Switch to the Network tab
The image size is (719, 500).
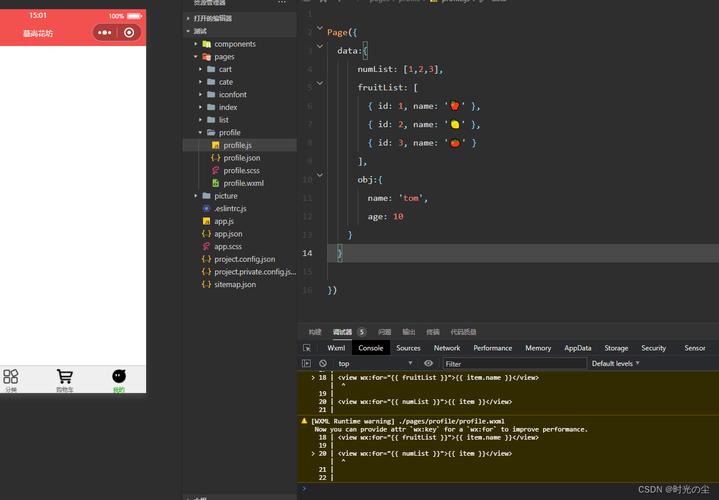click(x=447, y=348)
